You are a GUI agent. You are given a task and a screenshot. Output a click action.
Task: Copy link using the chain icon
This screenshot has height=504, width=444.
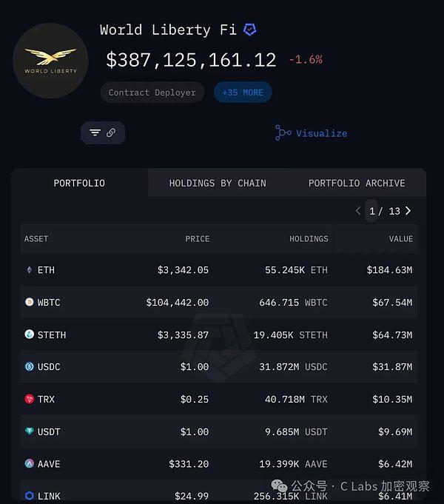[111, 132]
